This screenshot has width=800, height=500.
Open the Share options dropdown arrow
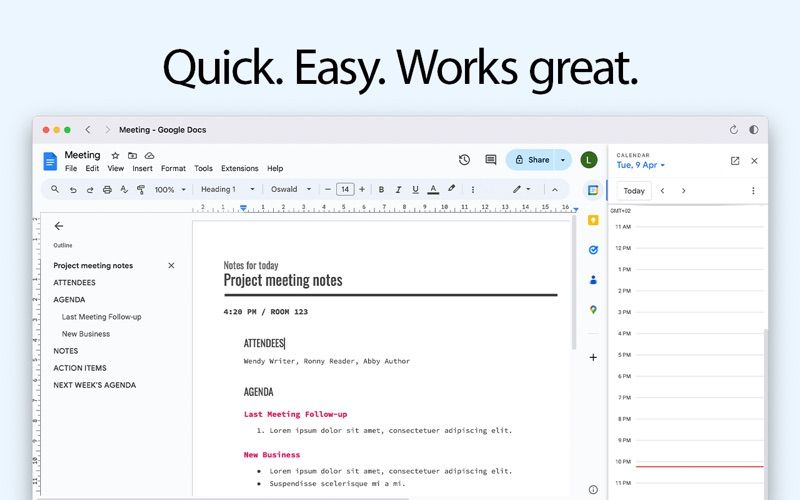click(563, 160)
